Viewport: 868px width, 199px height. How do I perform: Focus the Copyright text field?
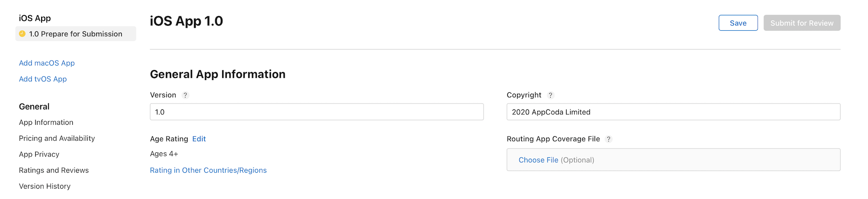coord(673,112)
